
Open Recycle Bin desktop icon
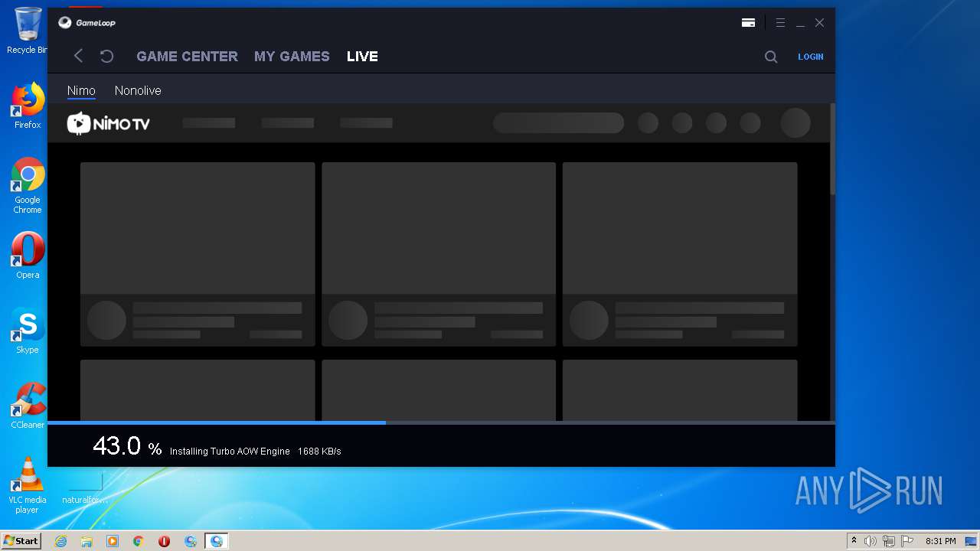click(x=28, y=31)
